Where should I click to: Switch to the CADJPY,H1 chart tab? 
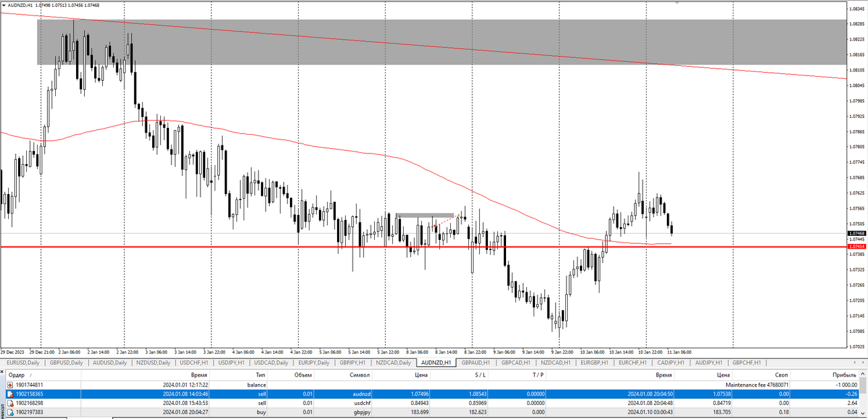point(672,362)
